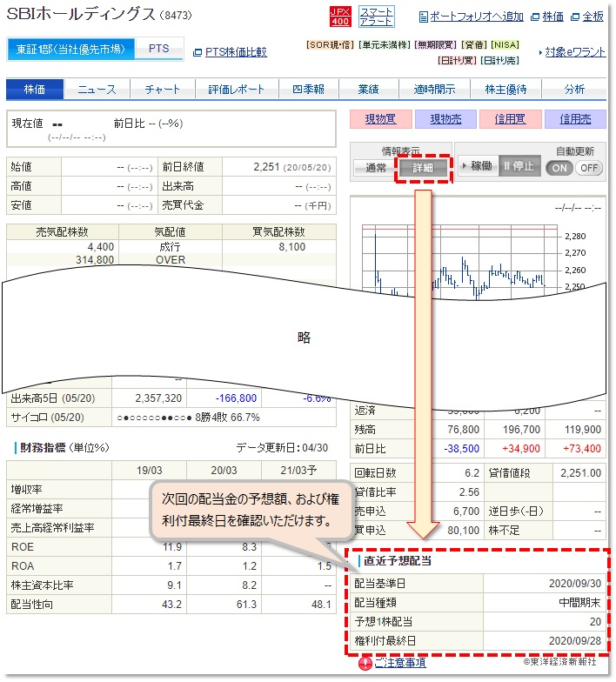Click the 買申込 value 80,100

pos(463,531)
